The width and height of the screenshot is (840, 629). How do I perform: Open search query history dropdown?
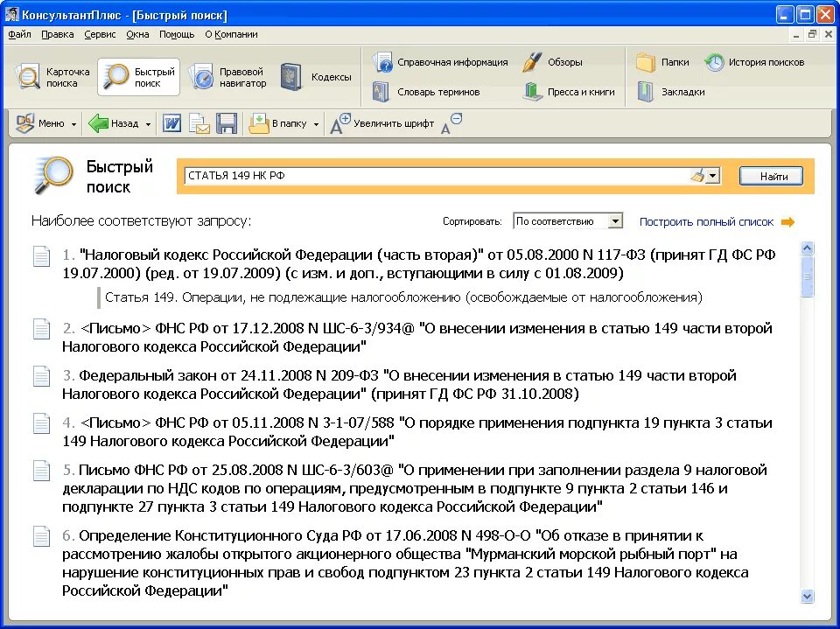pyautogui.click(x=712, y=175)
